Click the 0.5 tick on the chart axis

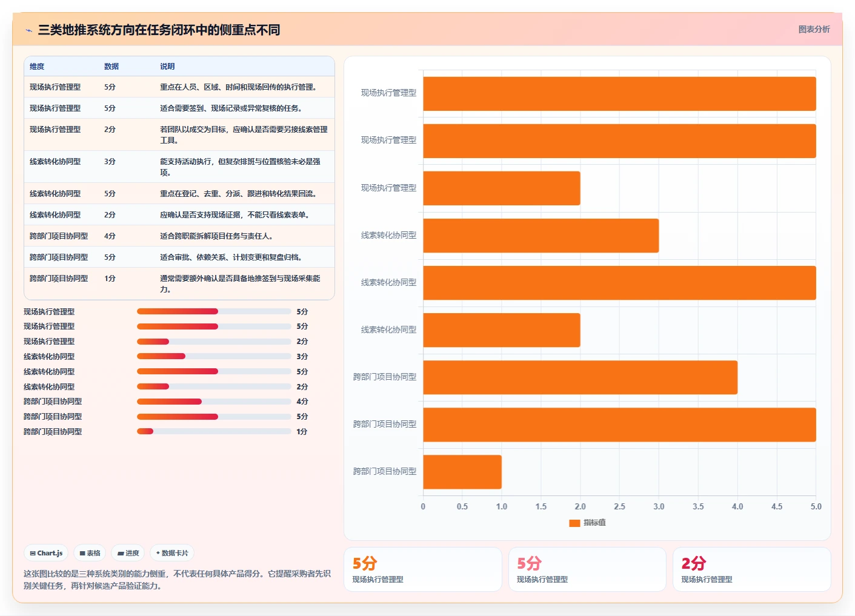tap(462, 506)
